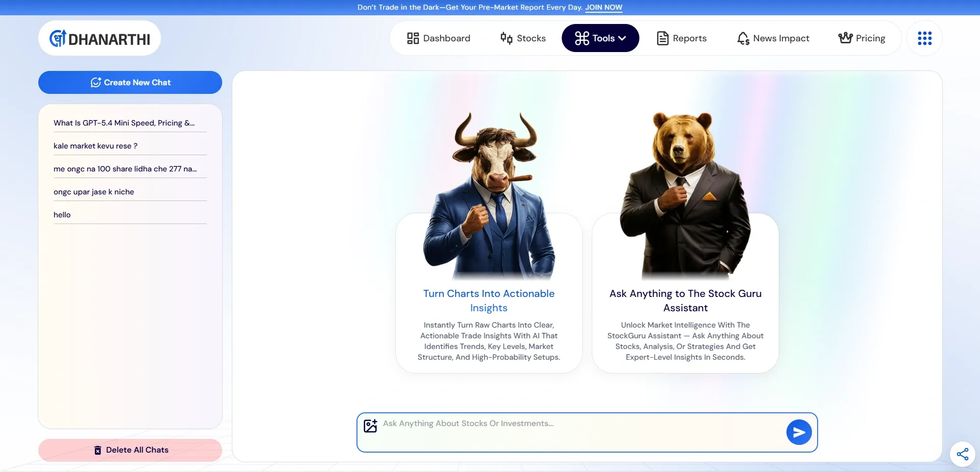
Task: Open the Reports page
Action: tap(682, 38)
